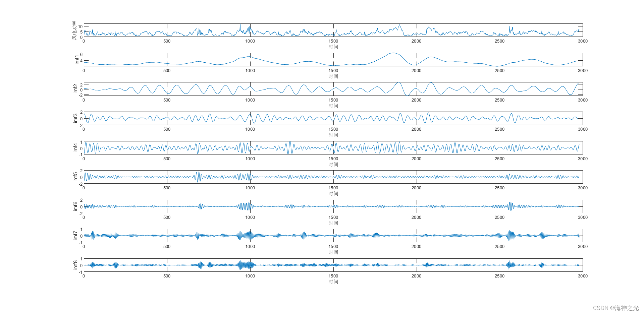Select the 风电功率 subplot axes
The width and height of the screenshot is (644, 314).
point(333,30)
